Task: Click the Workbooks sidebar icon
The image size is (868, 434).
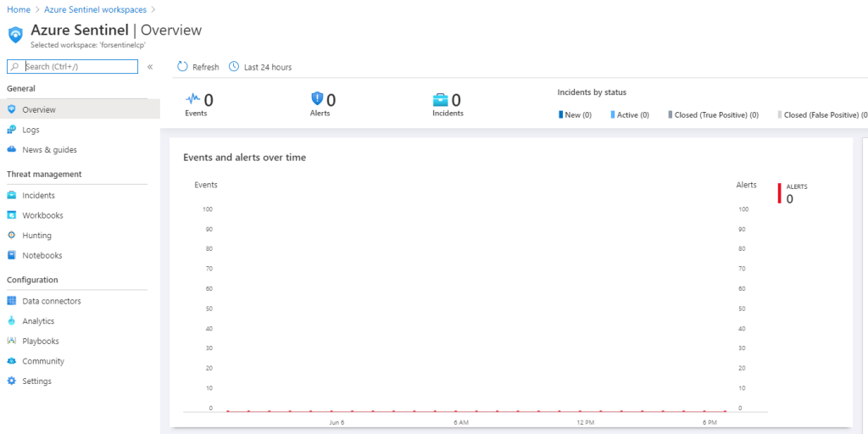Action: coord(12,215)
